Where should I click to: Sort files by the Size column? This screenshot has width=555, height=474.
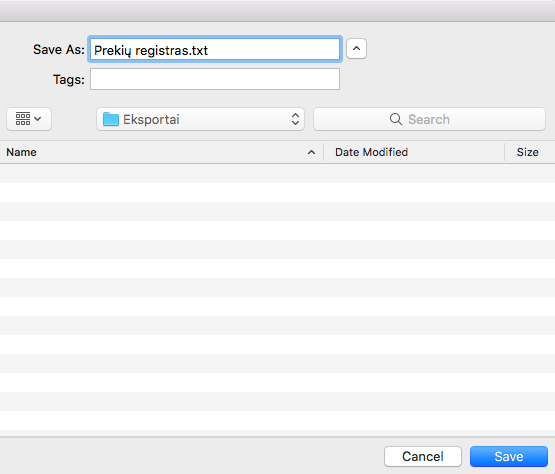(527, 152)
